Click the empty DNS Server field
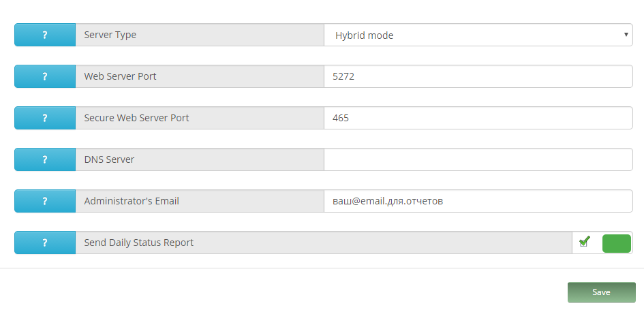 coord(477,159)
